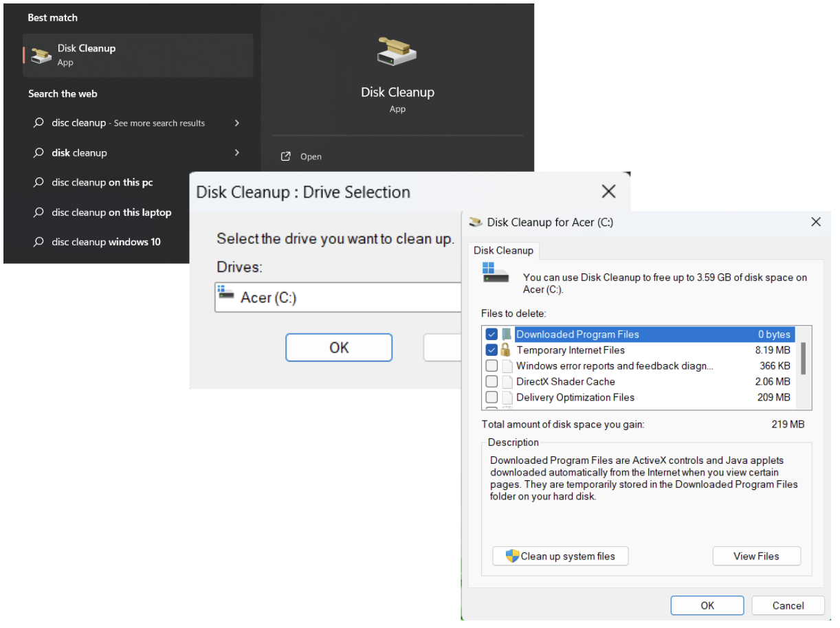Check the Delivery Optimization Files checkbox
The height and width of the screenshot is (628, 840).
(x=491, y=397)
